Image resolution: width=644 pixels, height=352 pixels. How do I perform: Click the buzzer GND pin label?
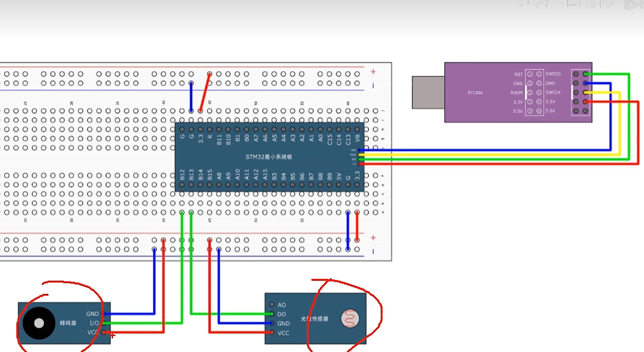click(x=92, y=314)
